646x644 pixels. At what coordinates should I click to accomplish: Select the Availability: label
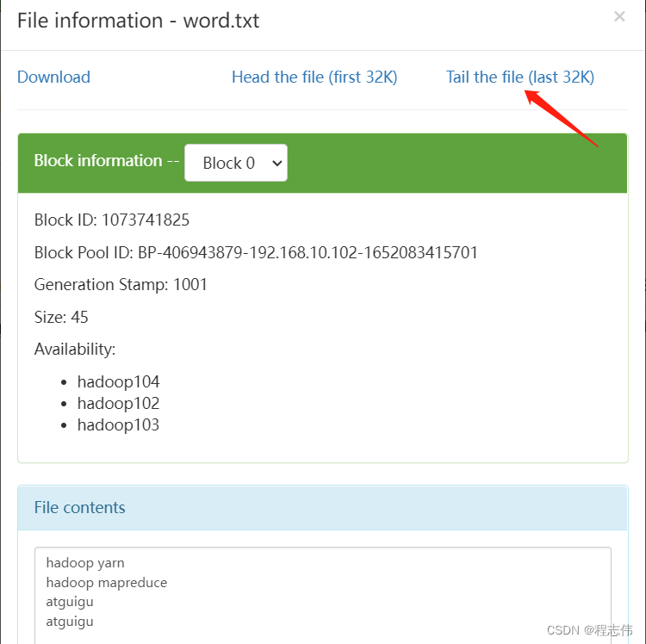(x=75, y=350)
